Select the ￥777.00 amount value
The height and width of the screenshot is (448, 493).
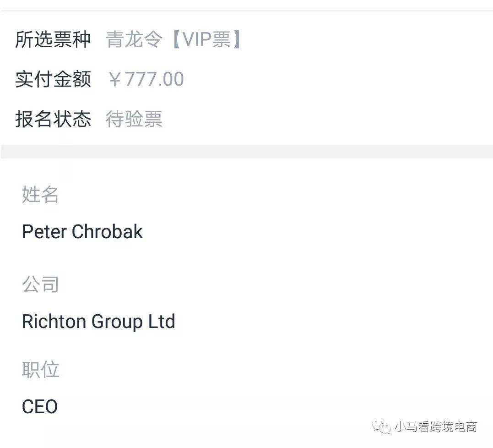(x=146, y=79)
